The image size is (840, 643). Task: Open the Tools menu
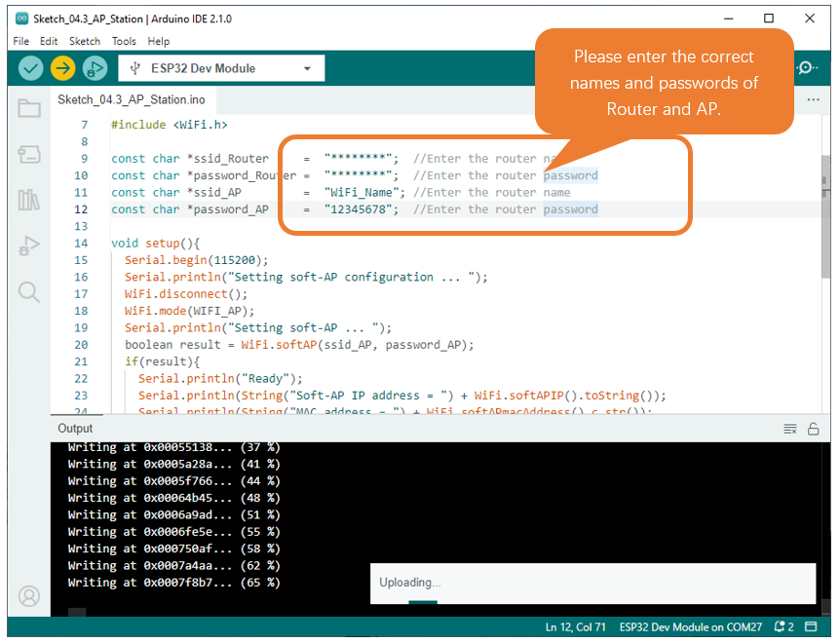click(124, 41)
